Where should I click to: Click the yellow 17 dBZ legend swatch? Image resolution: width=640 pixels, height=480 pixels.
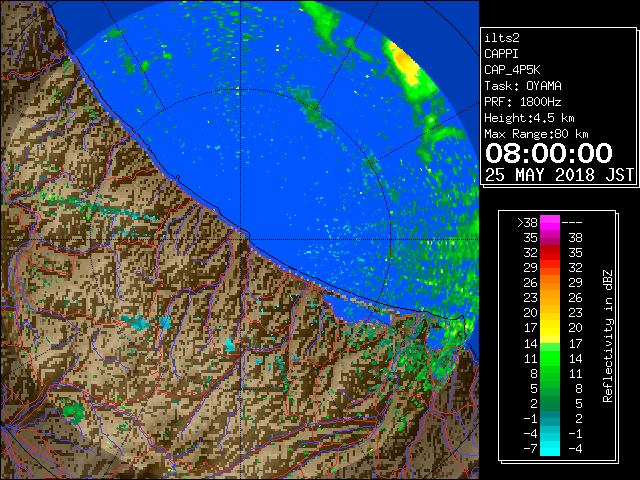click(550, 328)
